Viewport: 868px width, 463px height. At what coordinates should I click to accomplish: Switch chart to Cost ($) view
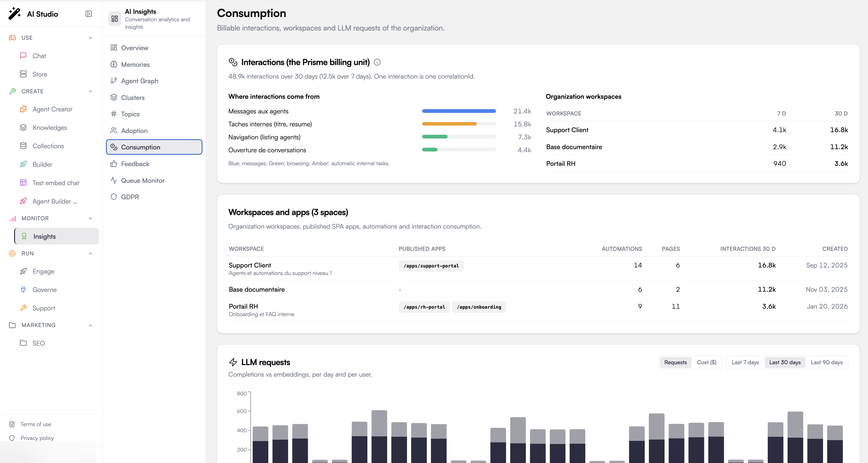point(706,362)
